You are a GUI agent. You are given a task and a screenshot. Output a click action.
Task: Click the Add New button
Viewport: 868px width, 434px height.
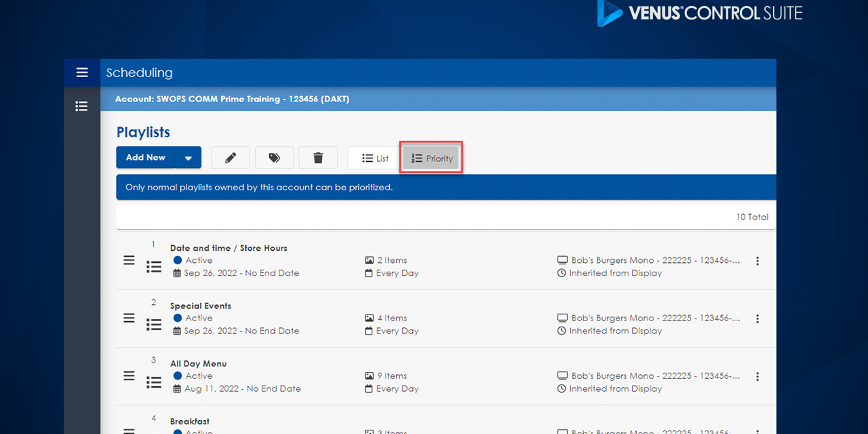pos(146,158)
